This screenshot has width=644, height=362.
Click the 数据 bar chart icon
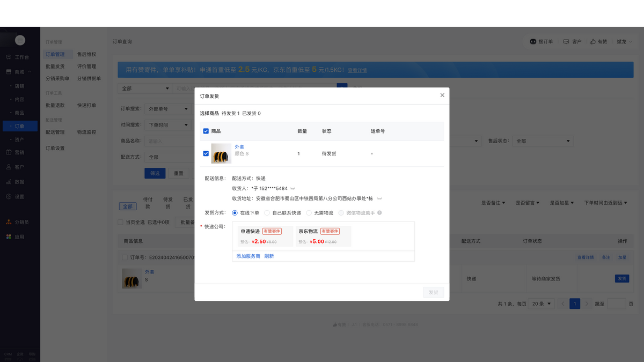(x=9, y=182)
